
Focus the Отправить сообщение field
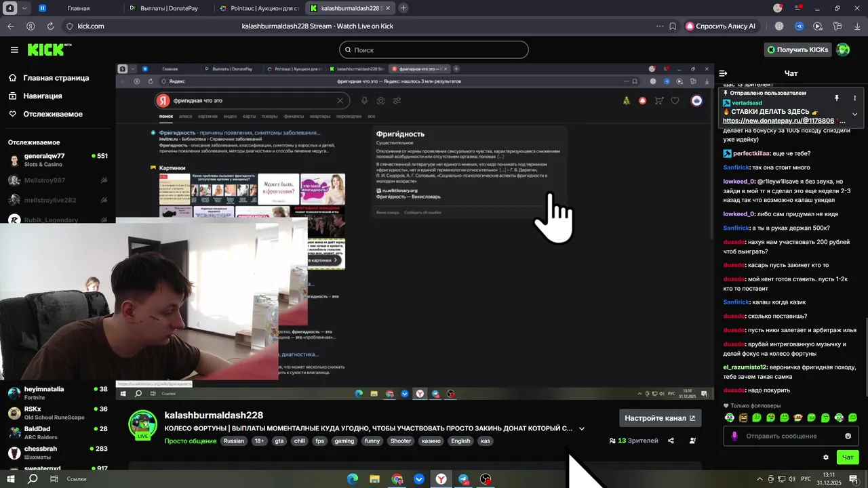pyautogui.click(x=791, y=436)
